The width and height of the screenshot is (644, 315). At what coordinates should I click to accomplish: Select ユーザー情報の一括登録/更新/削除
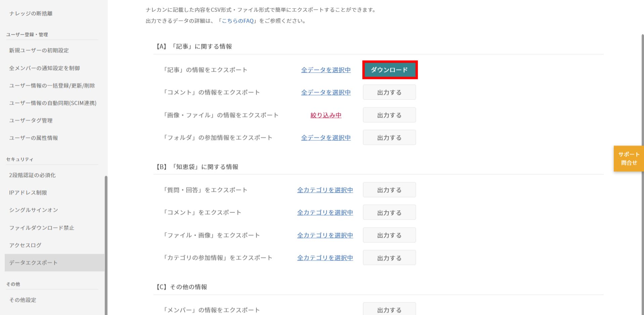pos(52,86)
